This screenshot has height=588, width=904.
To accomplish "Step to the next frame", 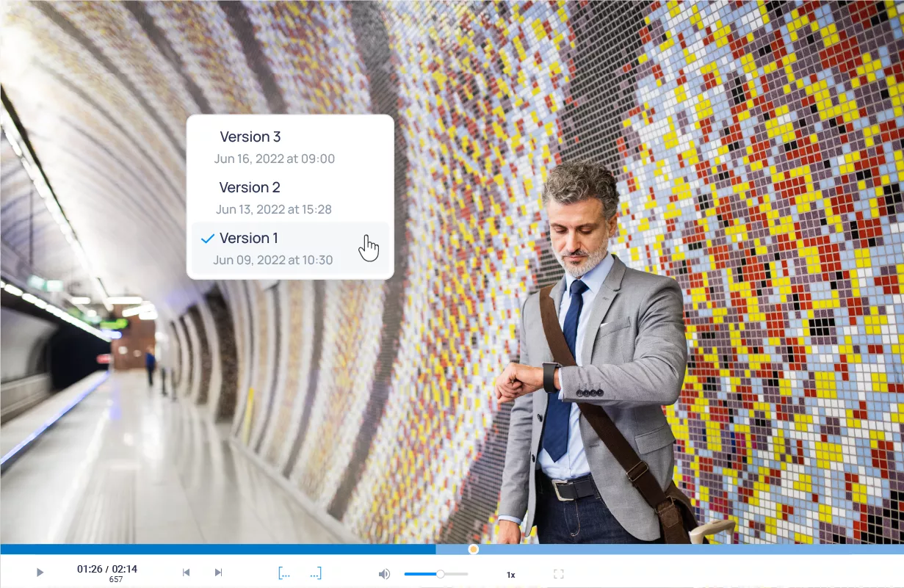I will point(218,573).
